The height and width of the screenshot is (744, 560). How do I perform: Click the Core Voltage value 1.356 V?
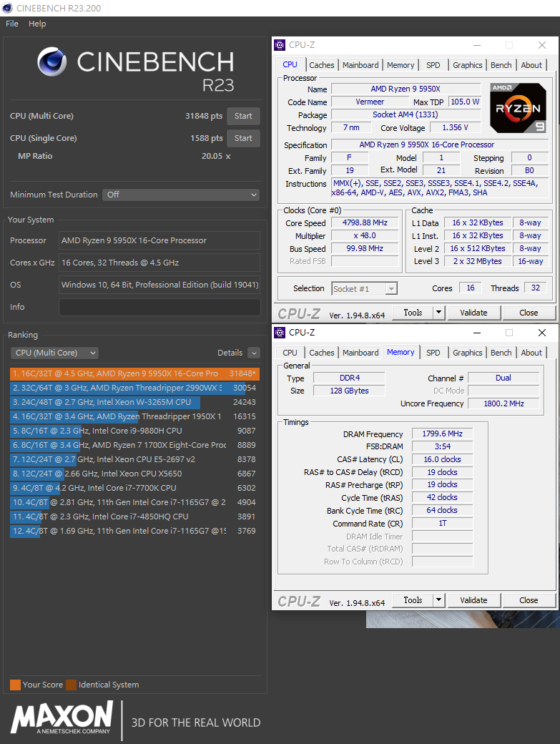coord(455,127)
